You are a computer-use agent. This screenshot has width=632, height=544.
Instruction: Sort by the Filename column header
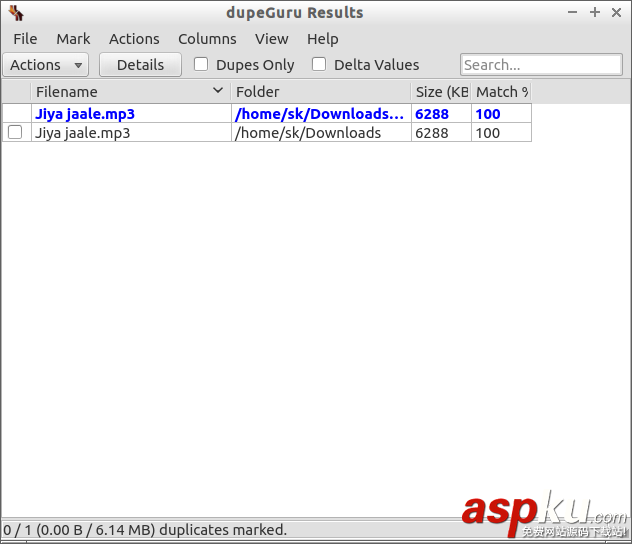pos(130,92)
